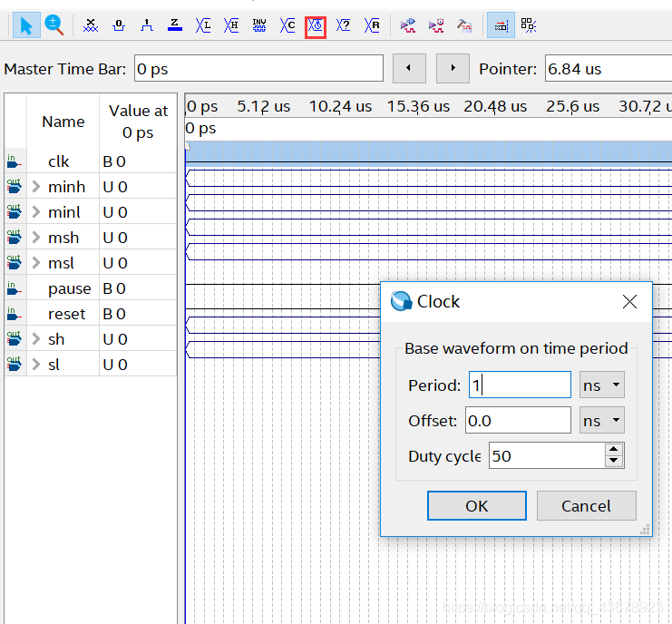Viewport: 672px width, 624px height.
Task: Decrease Duty cycle with down arrow
Action: (x=614, y=461)
